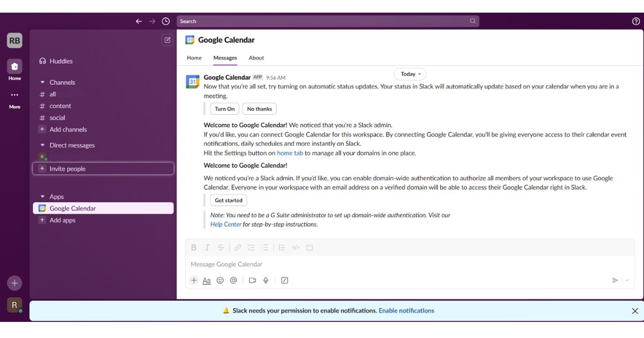
Task: Open the RB workspace switcher
Action: (14, 40)
